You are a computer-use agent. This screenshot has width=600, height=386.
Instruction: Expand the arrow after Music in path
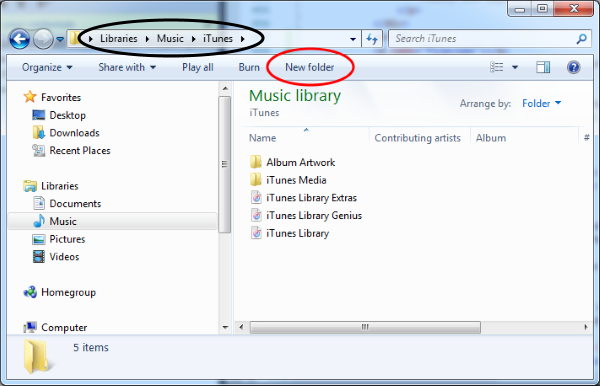pyautogui.click(x=194, y=39)
